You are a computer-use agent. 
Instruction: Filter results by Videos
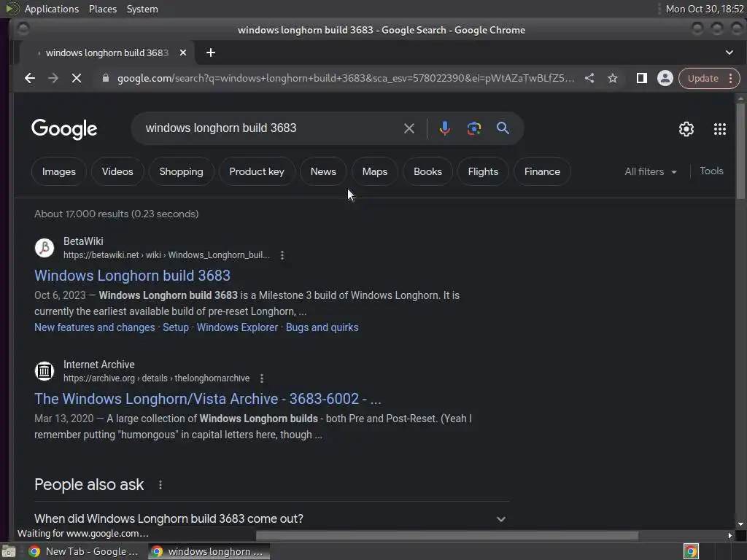pos(117,171)
